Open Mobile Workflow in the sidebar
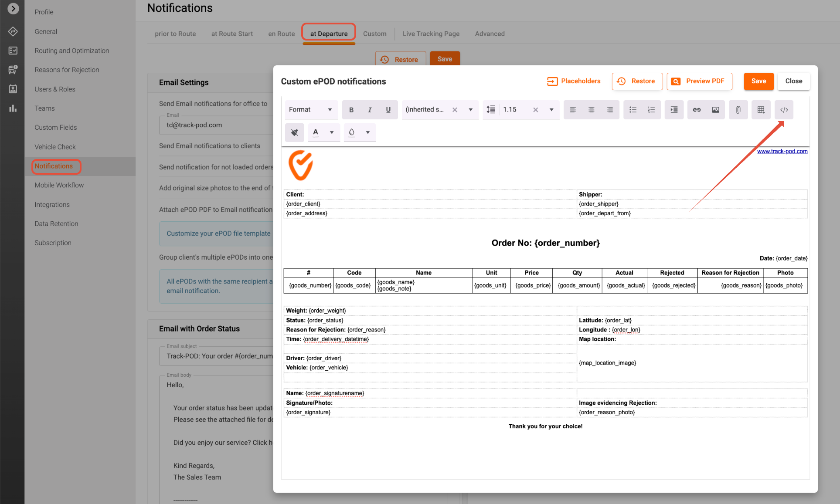Viewport: 840px width, 504px height. [x=59, y=185]
